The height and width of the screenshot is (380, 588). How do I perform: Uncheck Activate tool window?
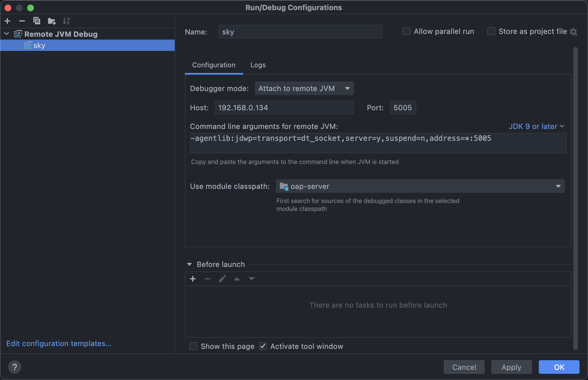click(263, 346)
